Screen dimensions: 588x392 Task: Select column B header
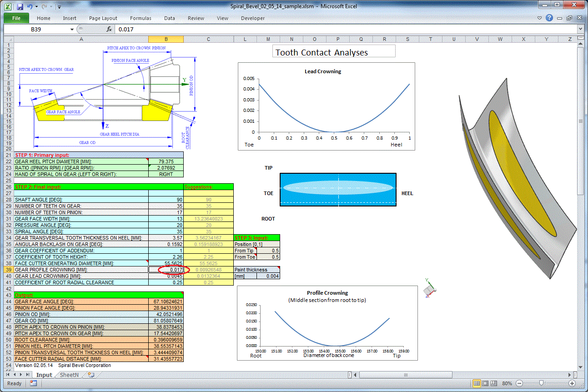[x=166, y=39]
